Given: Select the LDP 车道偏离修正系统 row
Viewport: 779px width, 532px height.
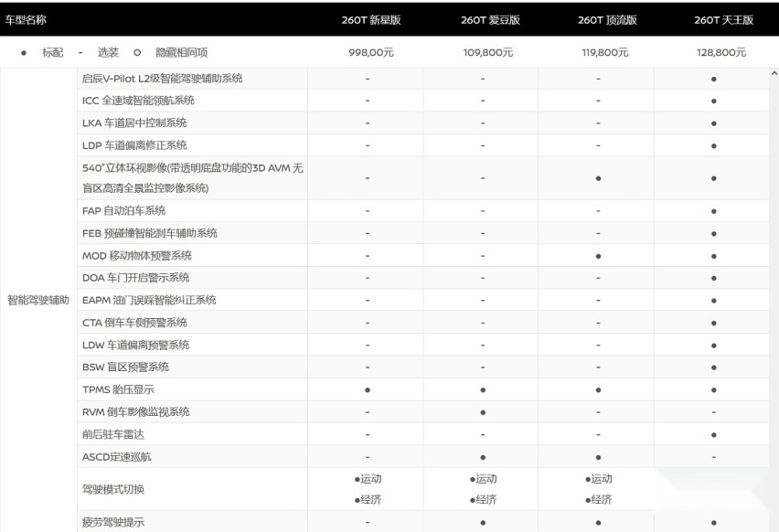Looking at the screenshot, I should point(423,145).
